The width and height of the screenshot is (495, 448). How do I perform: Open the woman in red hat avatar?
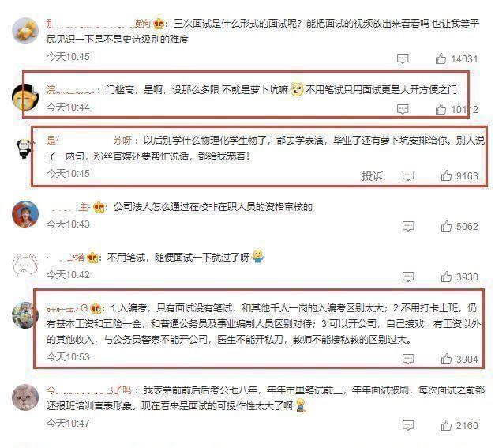pyautogui.click(x=25, y=213)
